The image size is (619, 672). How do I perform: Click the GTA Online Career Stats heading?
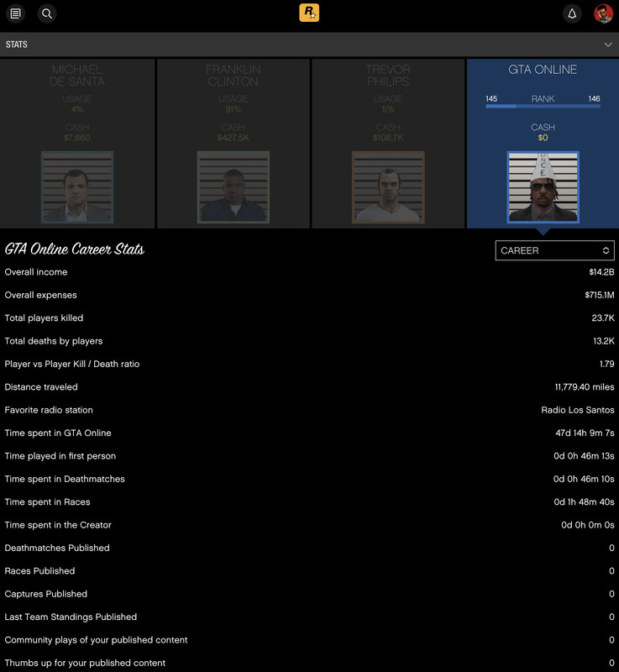pyautogui.click(x=75, y=249)
